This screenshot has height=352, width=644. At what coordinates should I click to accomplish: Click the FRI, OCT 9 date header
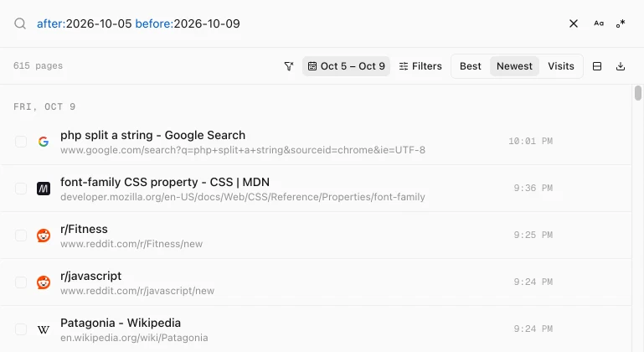[44, 107]
